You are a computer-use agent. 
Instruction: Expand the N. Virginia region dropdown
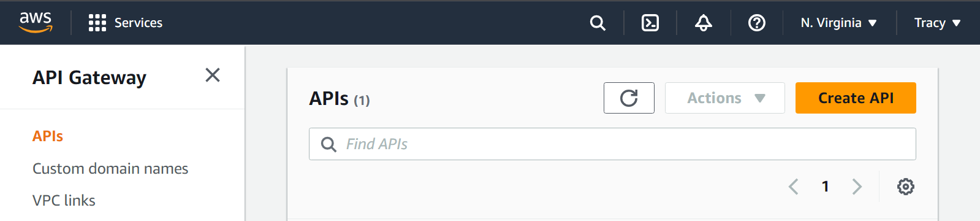[838, 23]
